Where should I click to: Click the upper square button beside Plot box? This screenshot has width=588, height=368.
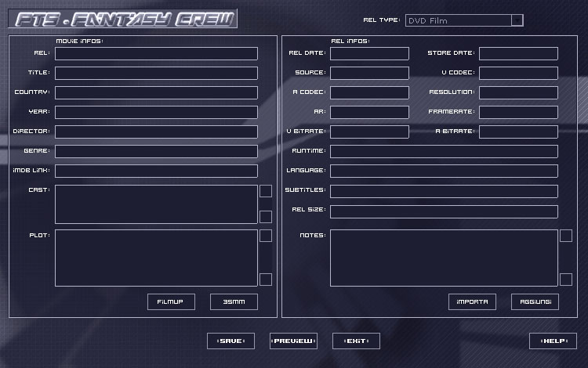point(266,236)
